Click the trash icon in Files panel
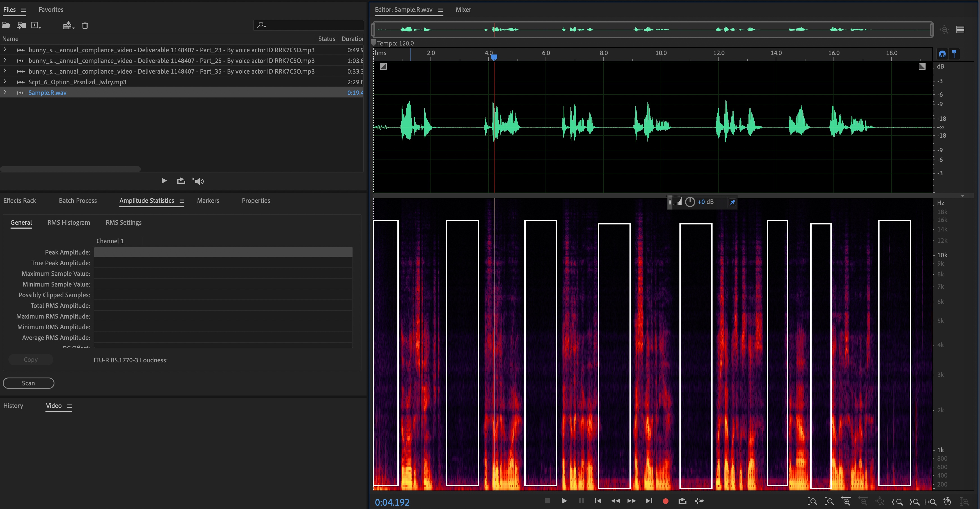 pyautogui.click(x=85, y=26)
